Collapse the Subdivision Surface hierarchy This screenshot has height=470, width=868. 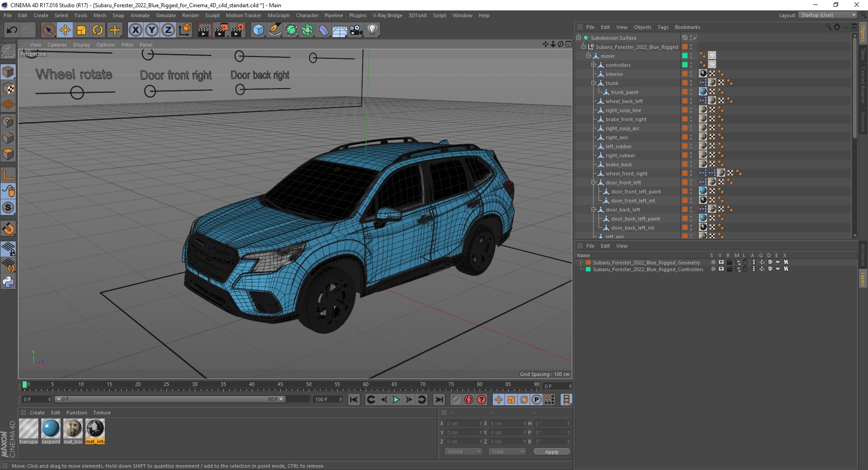[578, 38]
